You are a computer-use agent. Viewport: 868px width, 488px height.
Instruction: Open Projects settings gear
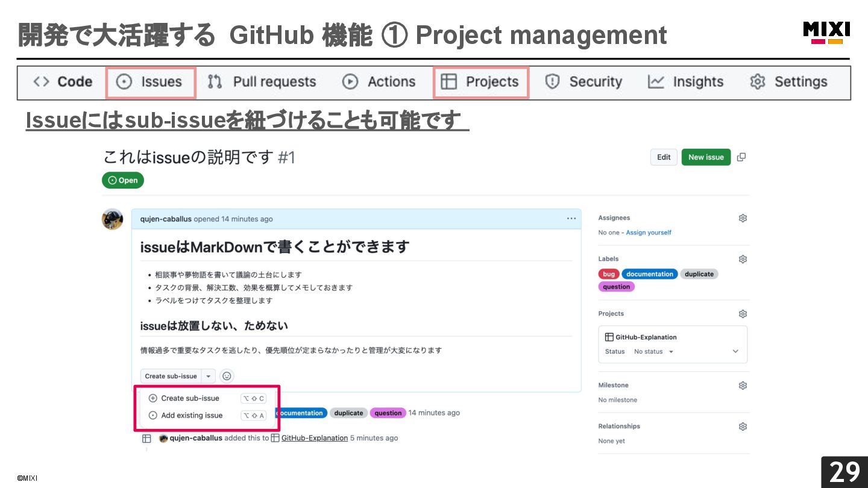[x=743, y=314]
